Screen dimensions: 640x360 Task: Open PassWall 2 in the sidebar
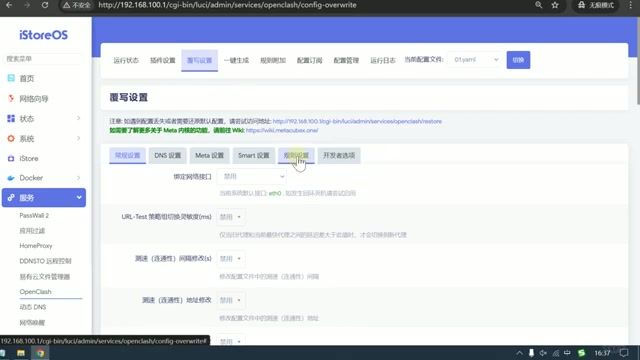point(34,216)
